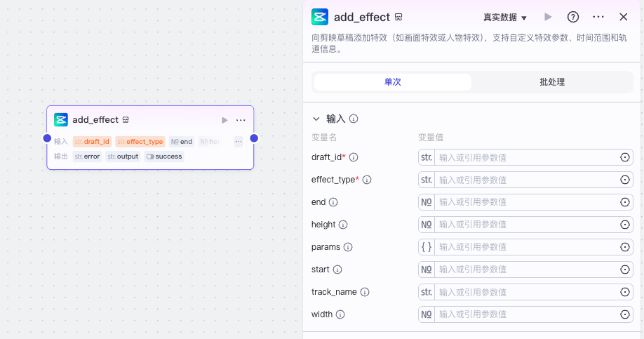
Task: Open reference picker for params
Action: coord(624,247)
